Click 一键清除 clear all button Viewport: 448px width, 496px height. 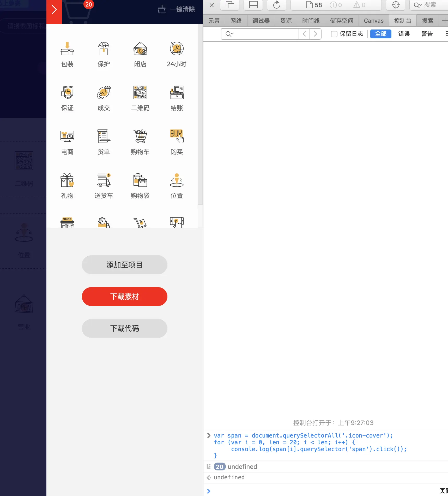176,9
